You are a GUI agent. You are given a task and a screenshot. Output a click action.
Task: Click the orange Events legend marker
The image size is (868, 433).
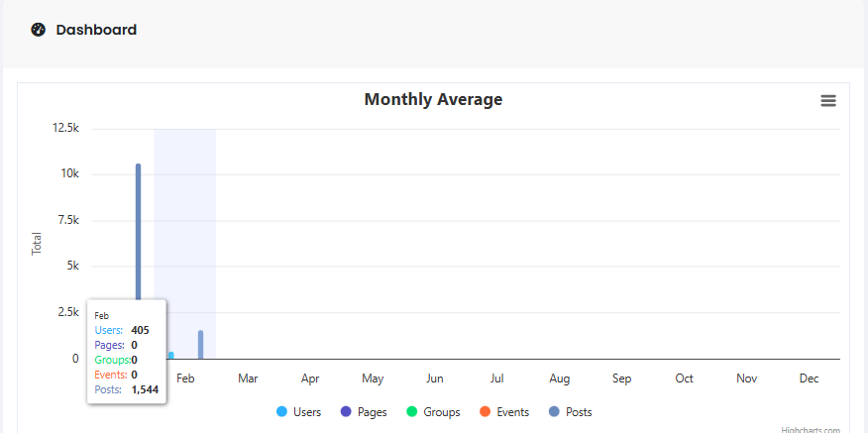483,412
